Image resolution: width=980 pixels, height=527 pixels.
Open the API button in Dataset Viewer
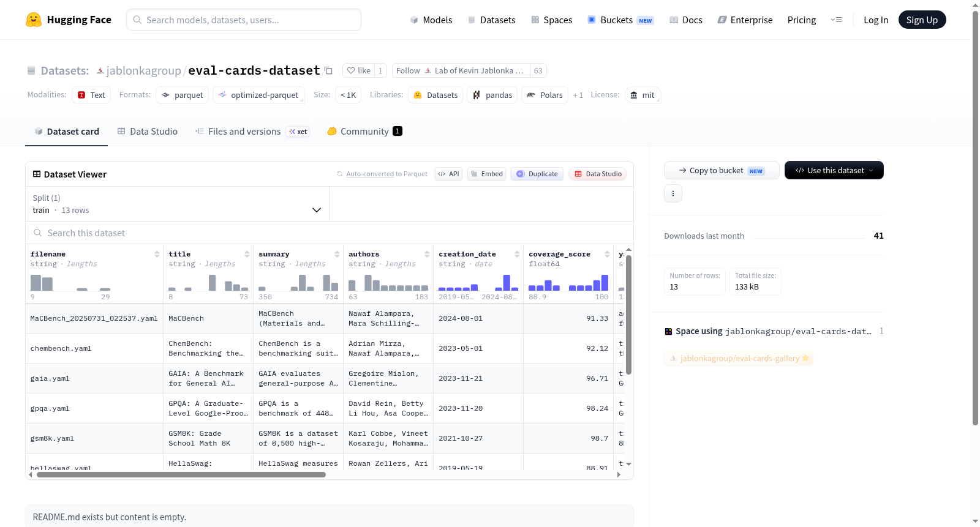(448, 174)
